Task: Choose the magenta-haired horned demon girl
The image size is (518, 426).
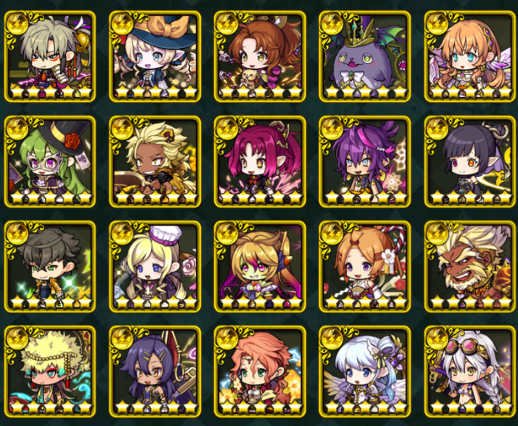Action: (x=260, y=161)
